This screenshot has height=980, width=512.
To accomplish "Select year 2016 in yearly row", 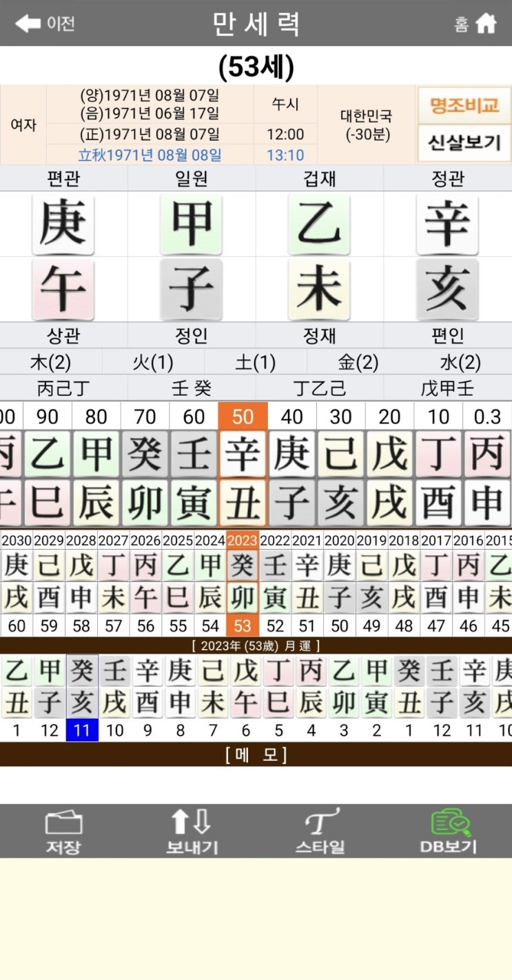I will (469, 583).
